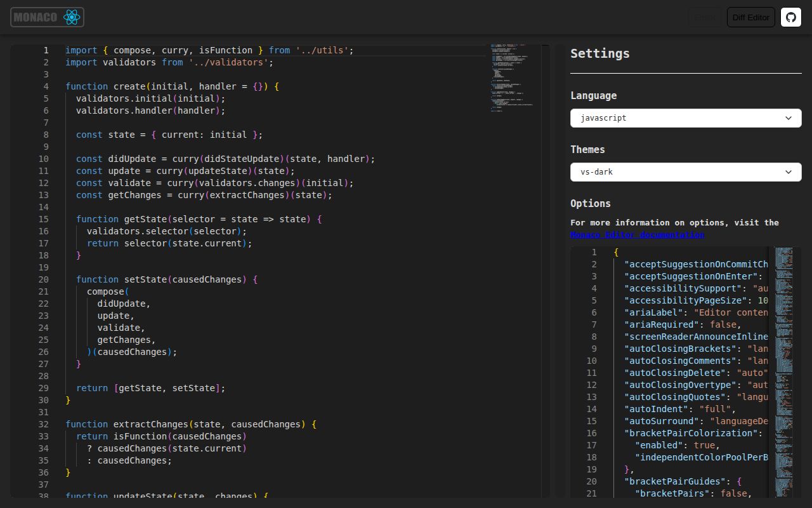Click 'function getState' declaration
The image size is (812, 508).
[199, 219]
